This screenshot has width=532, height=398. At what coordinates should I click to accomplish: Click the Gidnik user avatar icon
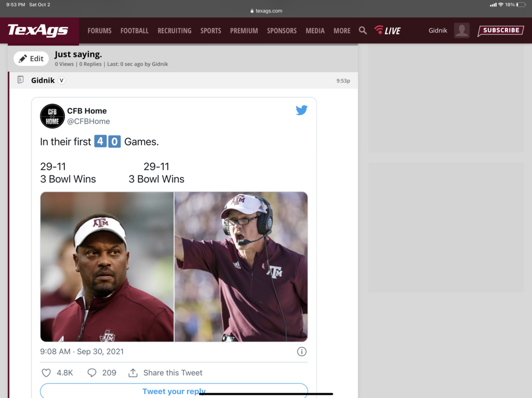[462, 30]
